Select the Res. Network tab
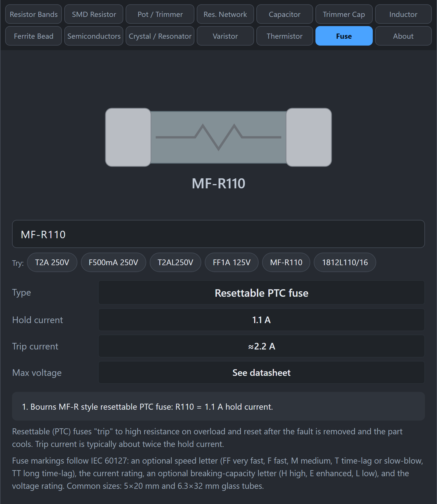 [225, 14]
